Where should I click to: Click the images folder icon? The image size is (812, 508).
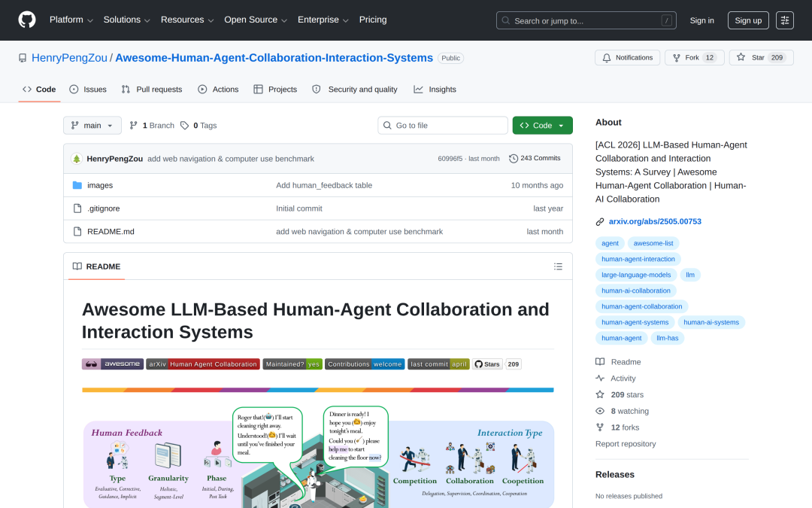pyautogui.click(x=77, y=185)
